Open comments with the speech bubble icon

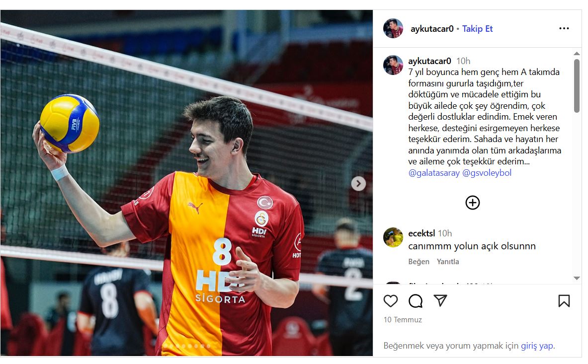click(416, 301)
